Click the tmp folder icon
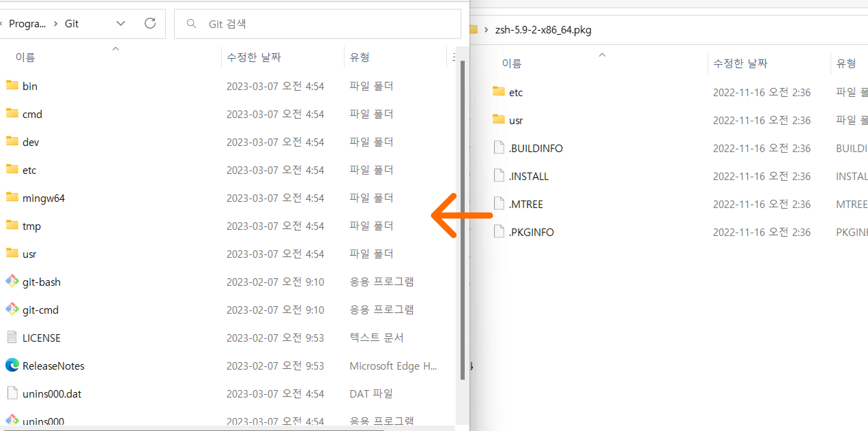This screenshot has height=431, width=868. [12, 225]
